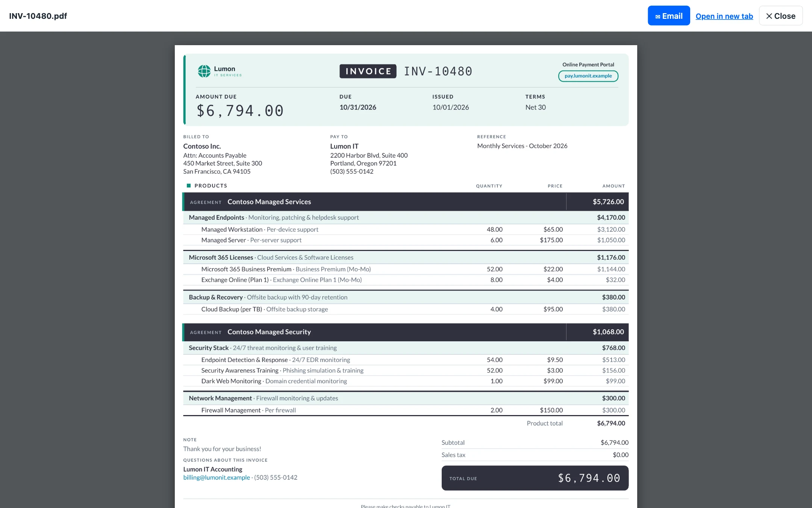Viewport: 812px width, 508px height.
Task: Select the Cloud Backup (per TB) row
Action: (406, 309)
